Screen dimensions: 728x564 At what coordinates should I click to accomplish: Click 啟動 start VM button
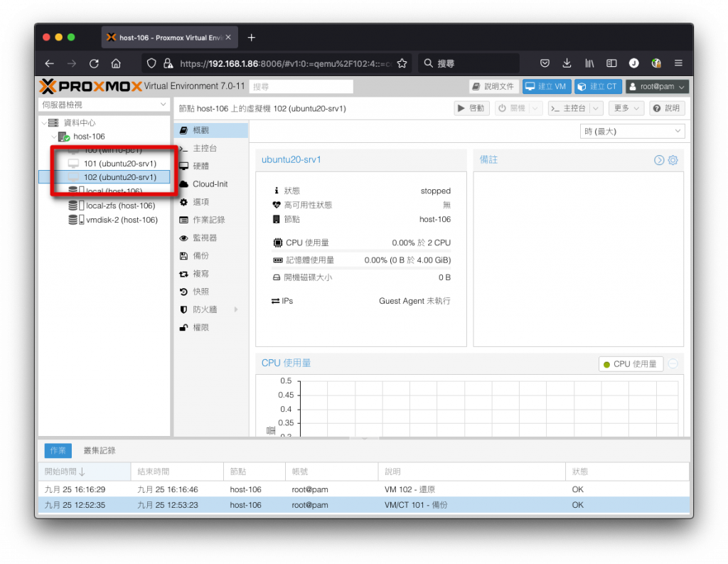coord(471,109)
